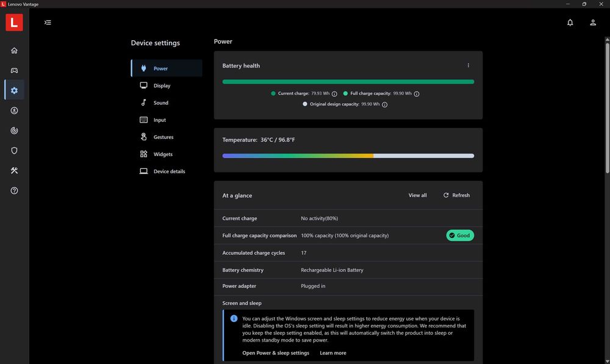Click the info icon beside Original design capacity
Screen dimensions: 610x364
point(385,104)
